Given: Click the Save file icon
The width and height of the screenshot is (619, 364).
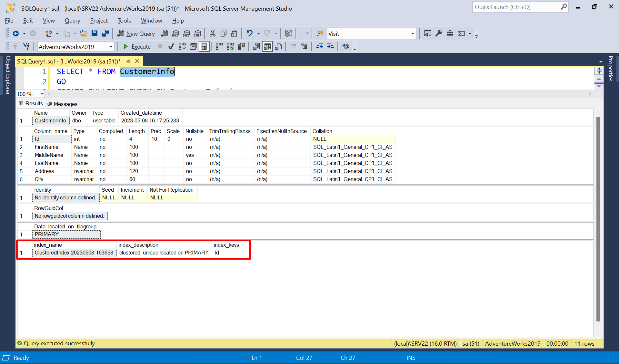Looking at the screenshot, I should point(95,34).
